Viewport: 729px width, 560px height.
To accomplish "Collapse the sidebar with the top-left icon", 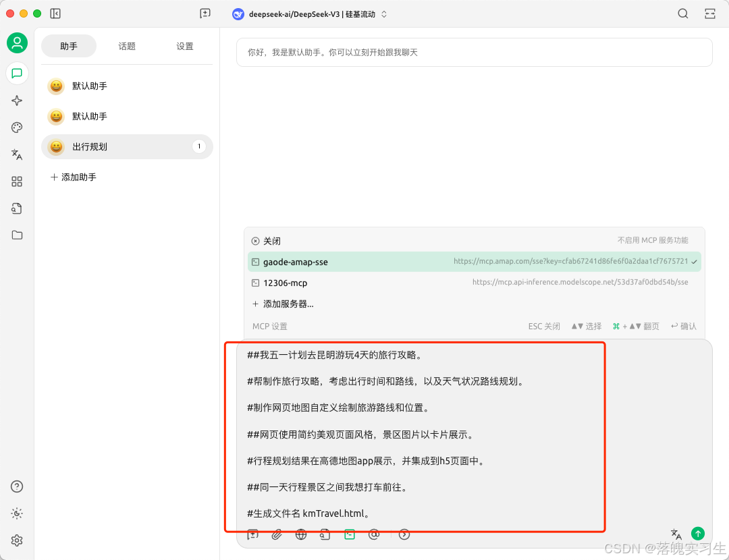I will tap(55, 13).
